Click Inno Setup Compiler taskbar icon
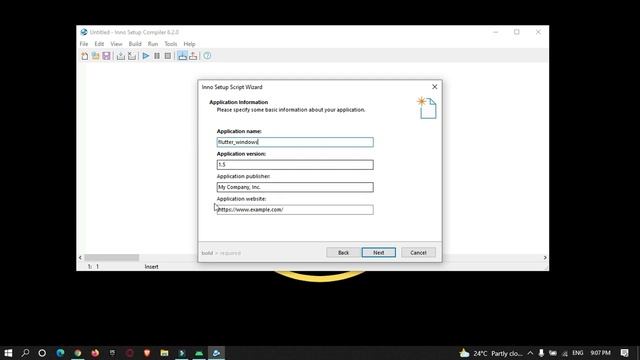Image resolution: width=640 pixels, height=360 pixels. pyautogui.click(x=216, y=353)
